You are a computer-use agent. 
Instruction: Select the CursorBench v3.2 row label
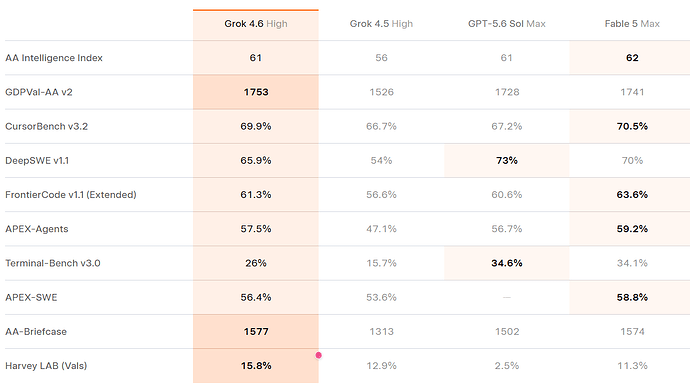[46, 126]
